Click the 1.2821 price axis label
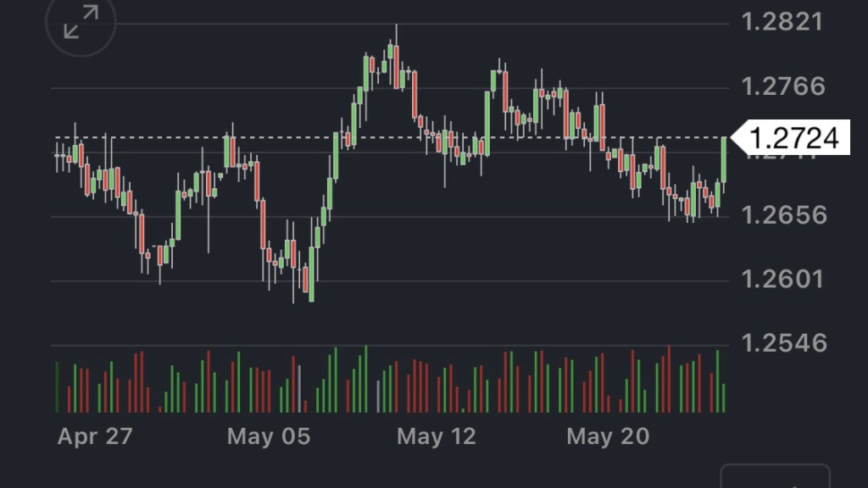The image size is (868, 488). pos(782,22)
